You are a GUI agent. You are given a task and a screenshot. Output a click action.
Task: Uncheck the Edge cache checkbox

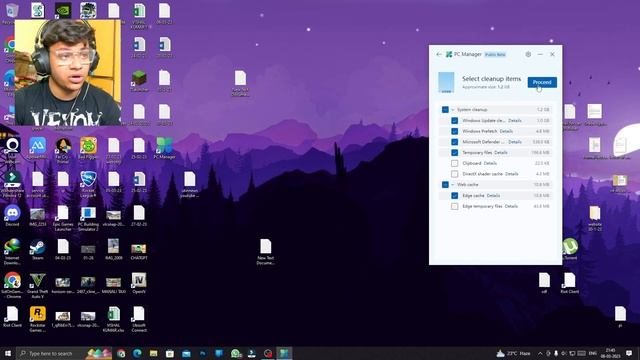pyautogui.click(x=454, y=196)
